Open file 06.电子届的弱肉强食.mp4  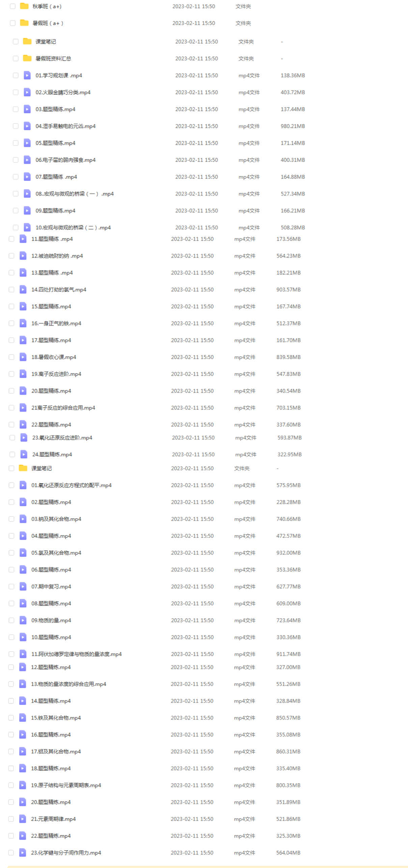coord(65,160)
